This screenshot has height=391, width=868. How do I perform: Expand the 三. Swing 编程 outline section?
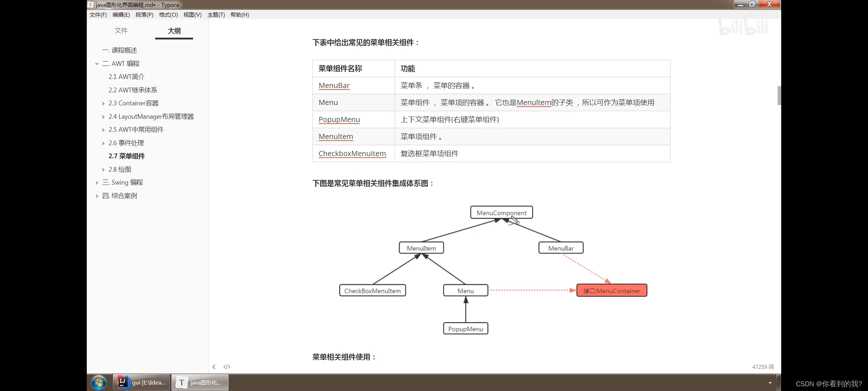coord(97,183)
